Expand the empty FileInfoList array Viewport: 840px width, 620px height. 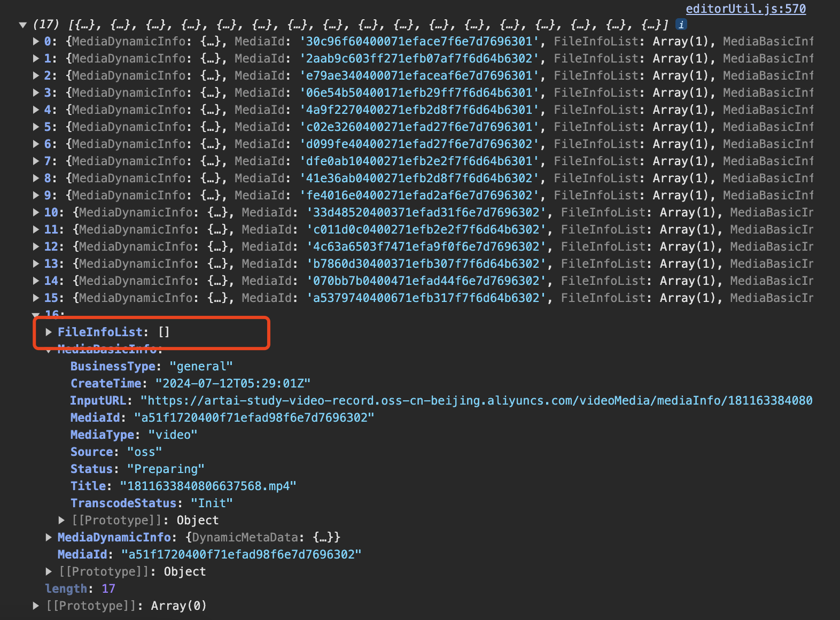49,332
